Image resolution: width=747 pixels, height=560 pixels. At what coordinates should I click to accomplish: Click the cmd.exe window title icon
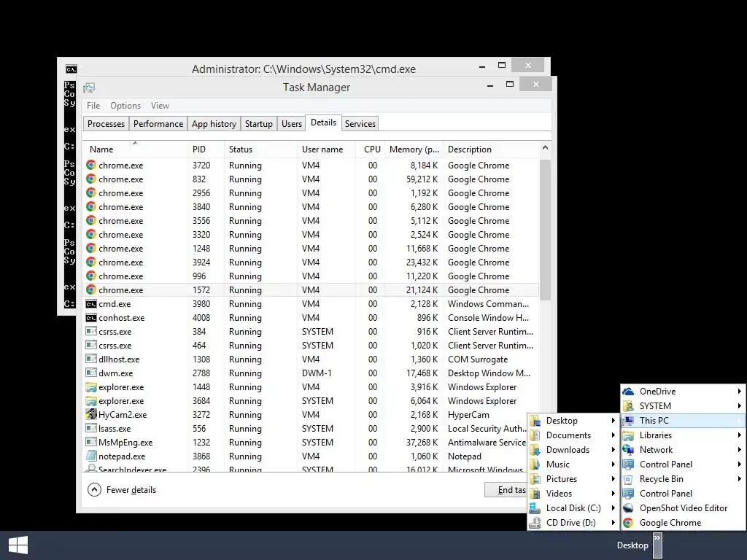[71, 69]
